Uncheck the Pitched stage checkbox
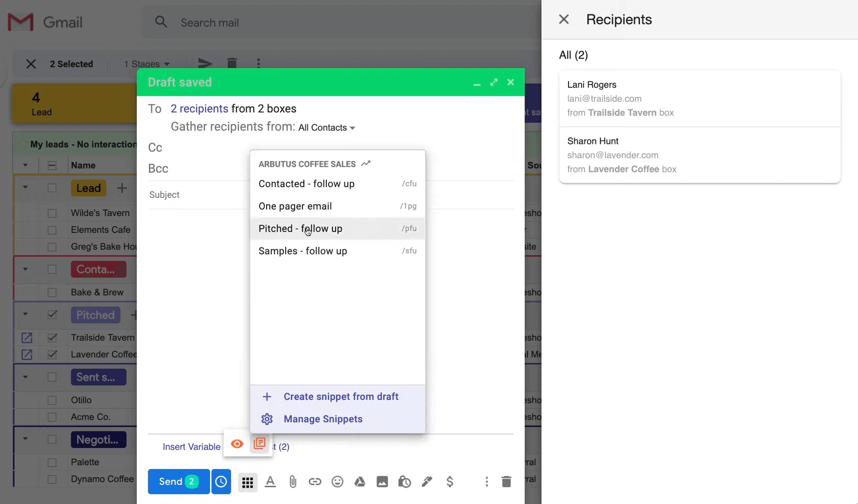Screen dimensions: 858x504 tap(52, 315)
